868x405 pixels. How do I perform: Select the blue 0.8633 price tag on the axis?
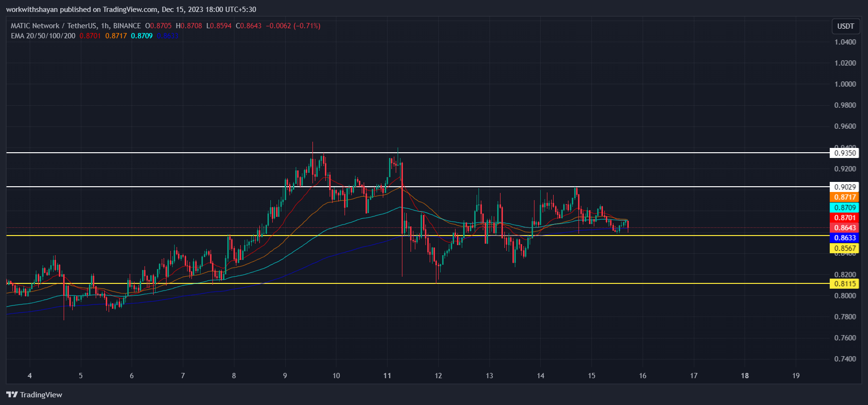tap(845, 238)
